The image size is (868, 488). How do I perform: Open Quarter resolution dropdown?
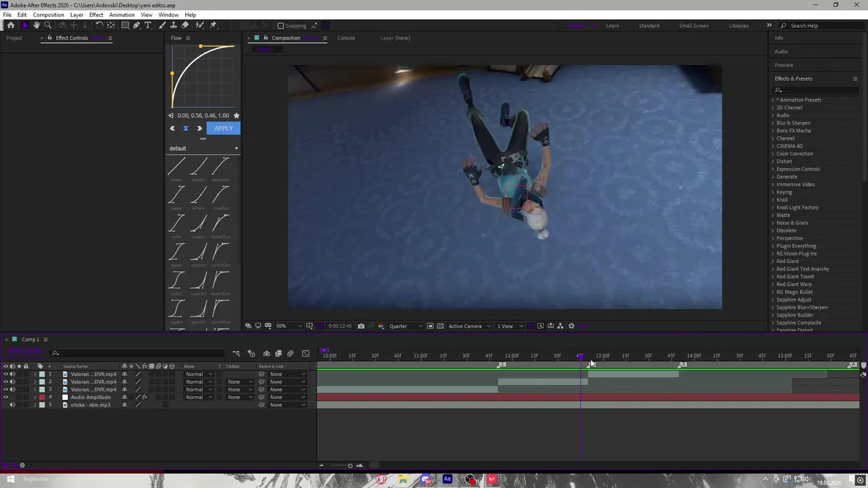(x=406, y=326)
